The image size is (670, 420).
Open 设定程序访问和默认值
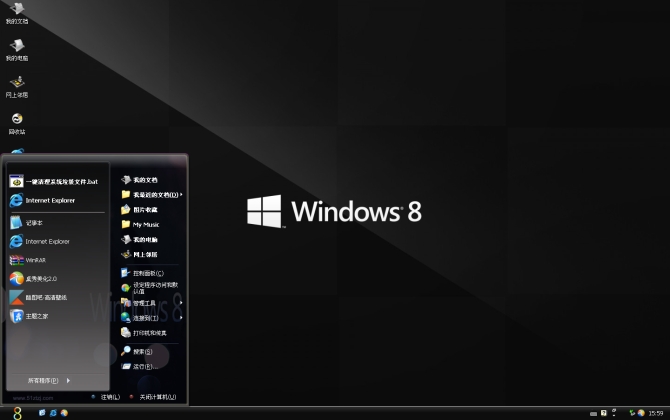pos(150,288)
